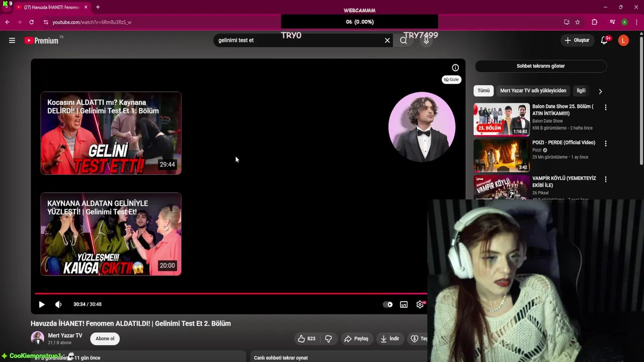Viewport: 644px width, 362px height.
Task: Click the magnifier search button
Action: pos(404,40)
